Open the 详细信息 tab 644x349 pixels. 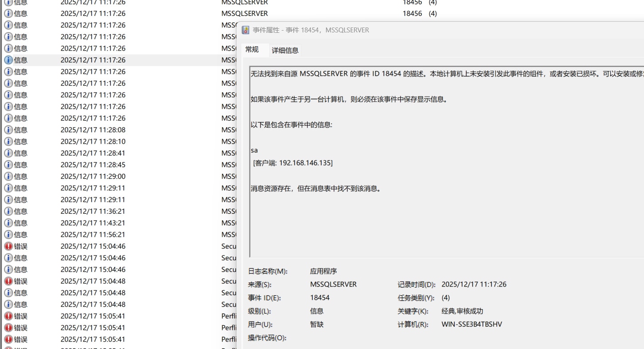click(x=285, y=51)
